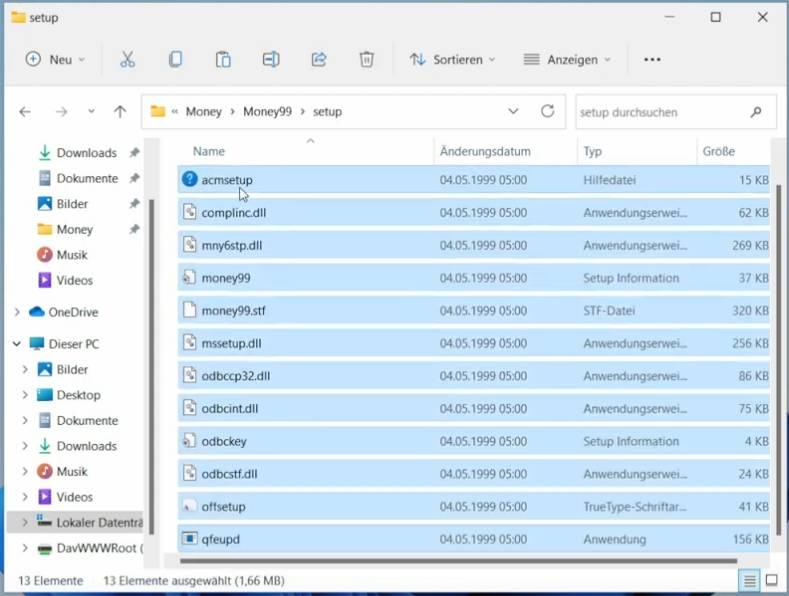Click the acmsetup help file icon
The image size is (789, 596).
[x=190, y=179]
